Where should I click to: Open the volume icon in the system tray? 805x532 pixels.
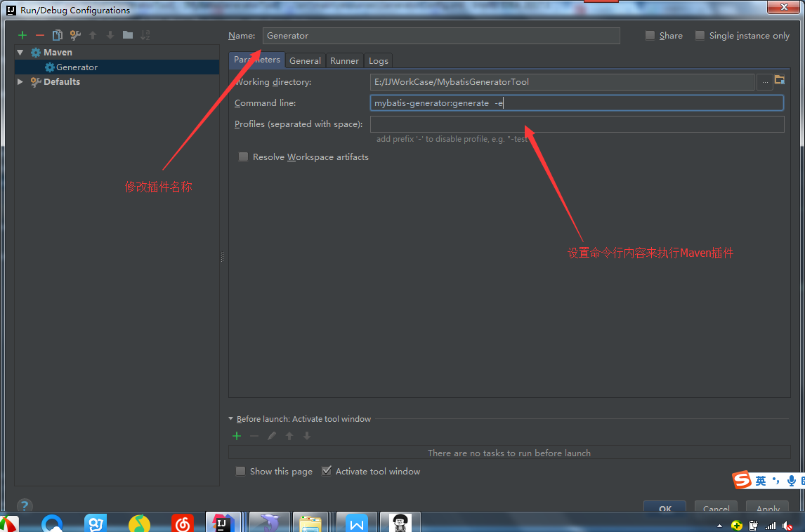pos(787,525)
